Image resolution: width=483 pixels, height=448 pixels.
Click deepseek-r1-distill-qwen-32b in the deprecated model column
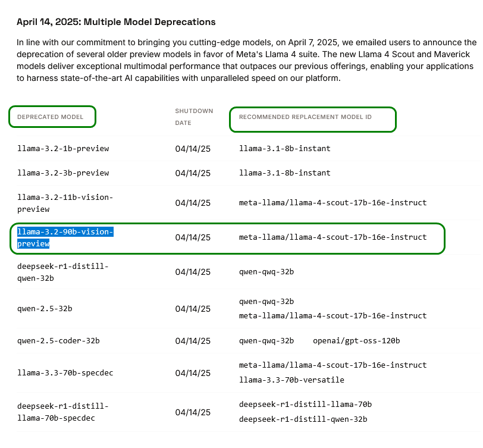(62, 272)
